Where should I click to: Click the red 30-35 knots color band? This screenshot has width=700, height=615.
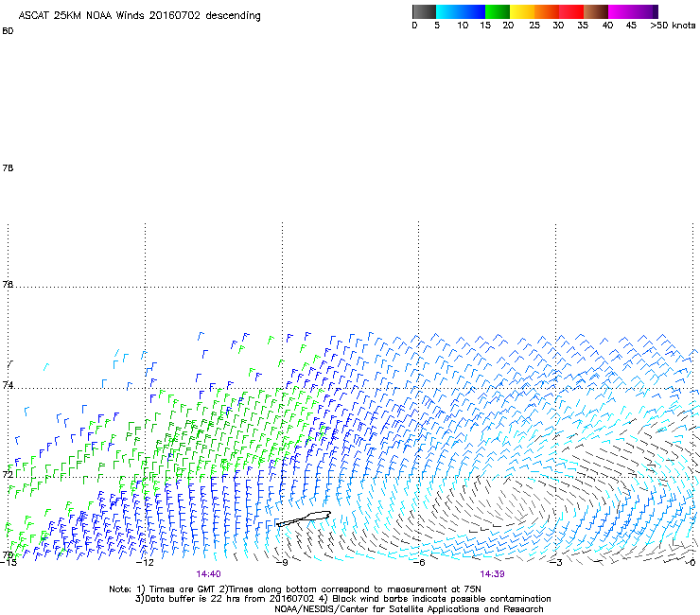point(571,11)
